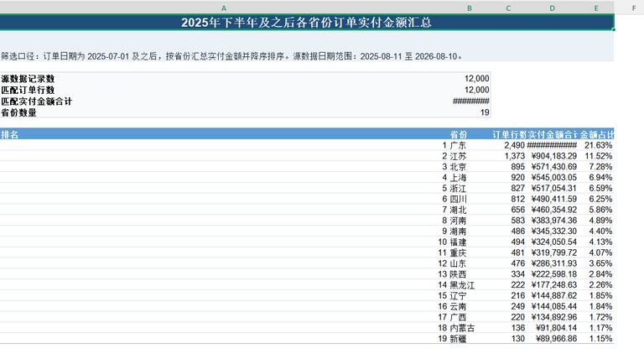Select the 陕西 province cell
Viewport: 644px width, 359px height.
click(x=470, y=274)
